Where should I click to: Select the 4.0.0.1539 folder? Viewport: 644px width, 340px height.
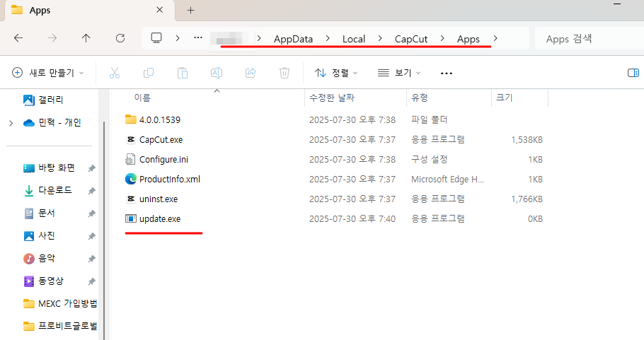pyautogui.click(x=153, y=119)
